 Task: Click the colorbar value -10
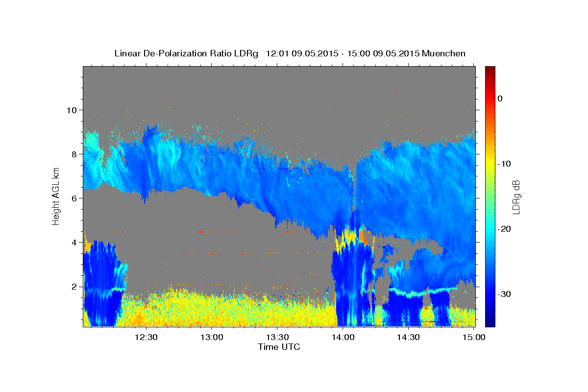pyautogui.click(x=504, y=164)
